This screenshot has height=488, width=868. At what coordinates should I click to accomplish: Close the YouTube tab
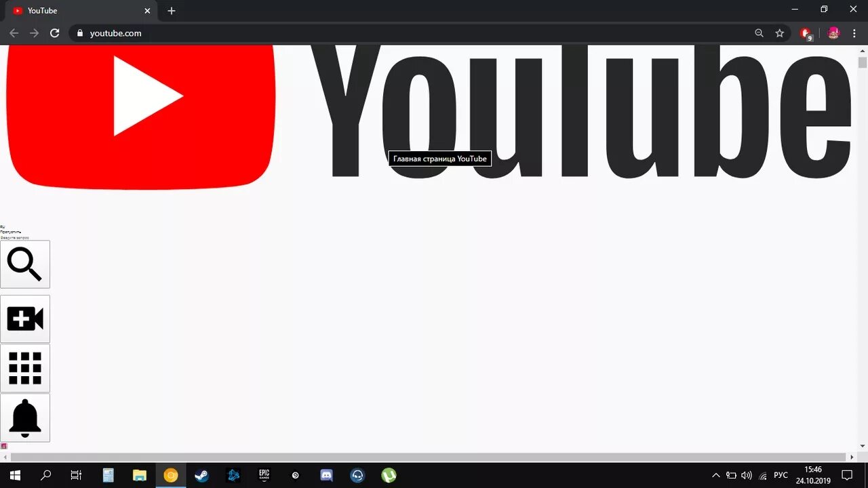(147, 11)
